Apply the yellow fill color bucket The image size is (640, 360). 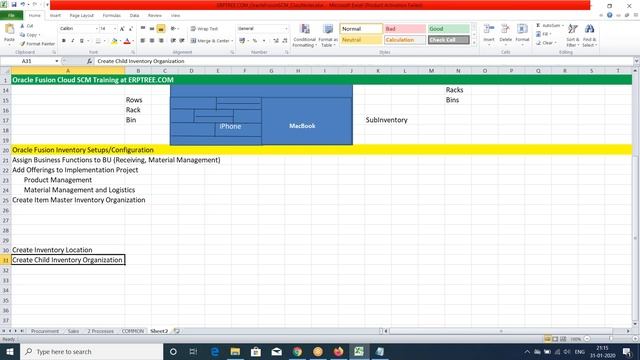pos(114,41)
